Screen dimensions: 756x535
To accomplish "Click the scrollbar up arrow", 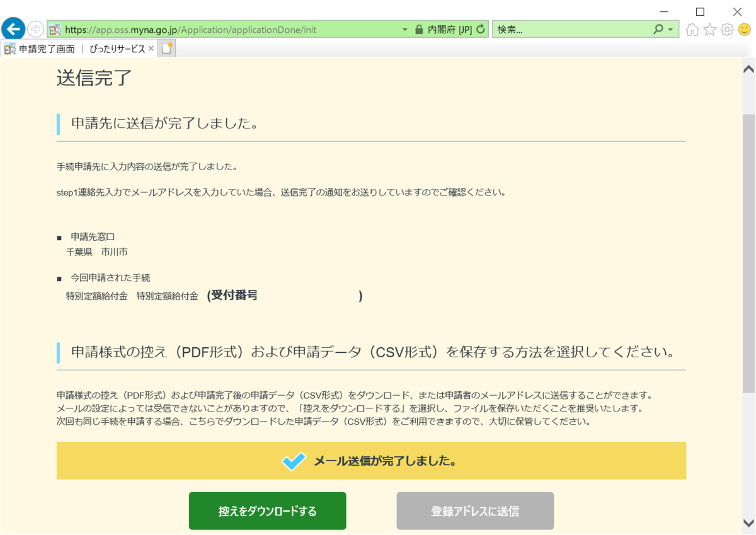I will click(748, 68).
